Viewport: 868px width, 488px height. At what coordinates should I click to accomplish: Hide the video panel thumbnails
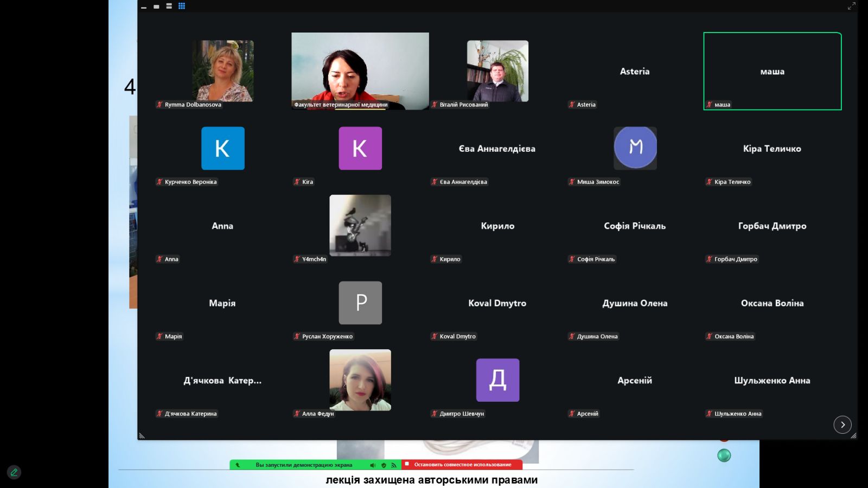(144, 7)
